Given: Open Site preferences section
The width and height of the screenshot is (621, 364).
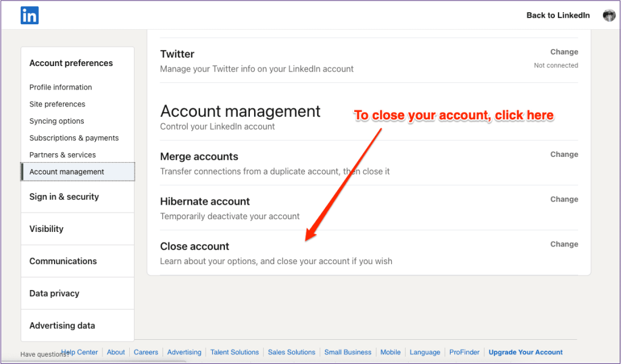Looking at the screenshot, I should coord(58,104).
